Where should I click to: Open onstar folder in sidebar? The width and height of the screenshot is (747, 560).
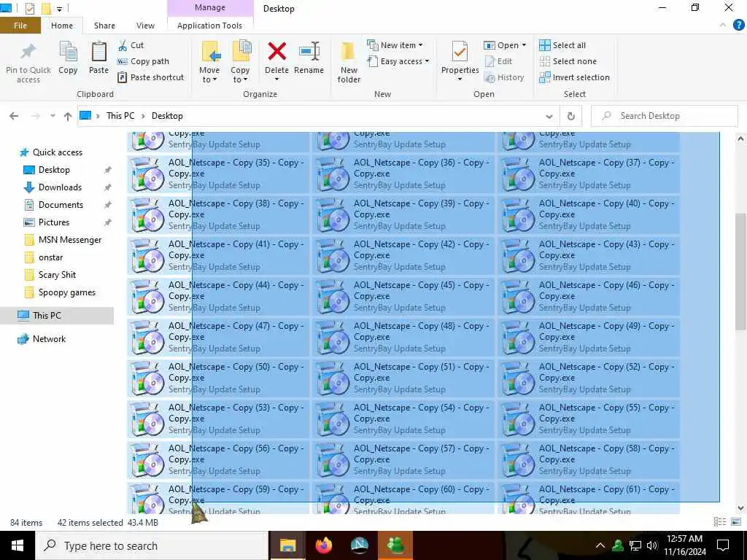pyautogui.click(x=51, y=257)
